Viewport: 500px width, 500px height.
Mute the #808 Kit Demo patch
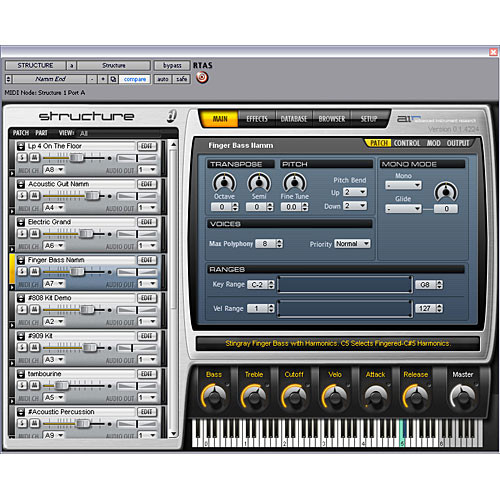point(34,310)
